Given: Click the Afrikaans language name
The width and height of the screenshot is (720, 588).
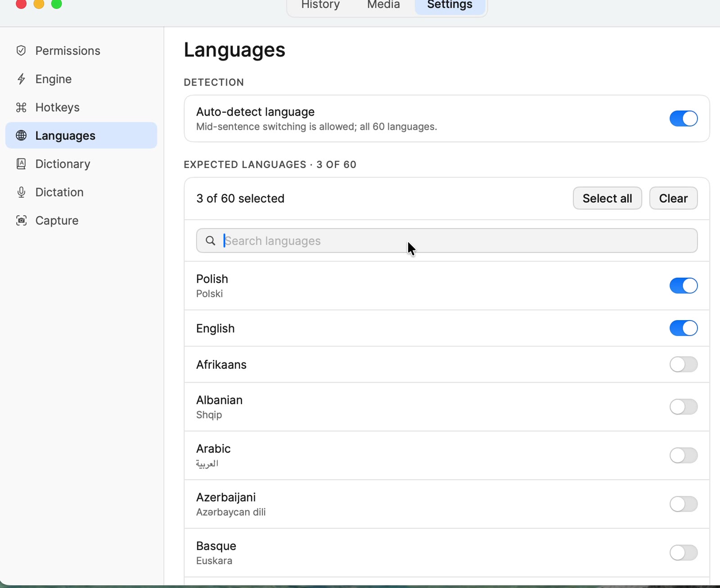Looking at the screenshot, I should [221, 364].
